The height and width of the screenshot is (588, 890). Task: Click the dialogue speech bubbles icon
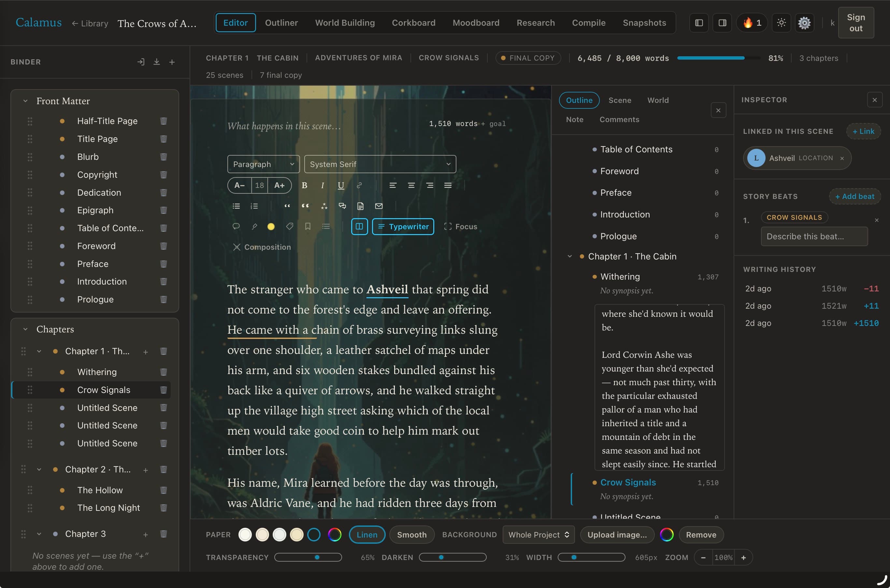pos(342,206)
